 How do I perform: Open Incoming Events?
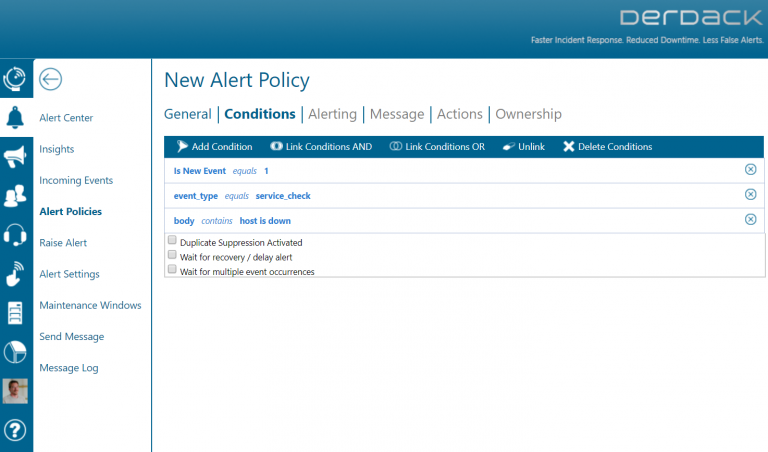click(x=76, y=180)
